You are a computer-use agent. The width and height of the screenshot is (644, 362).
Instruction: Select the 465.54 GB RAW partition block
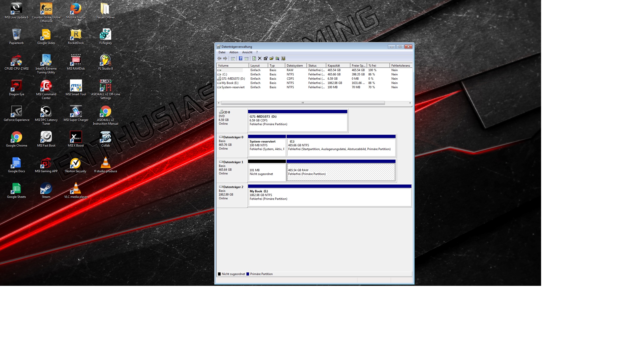click(x=341, y=172)
